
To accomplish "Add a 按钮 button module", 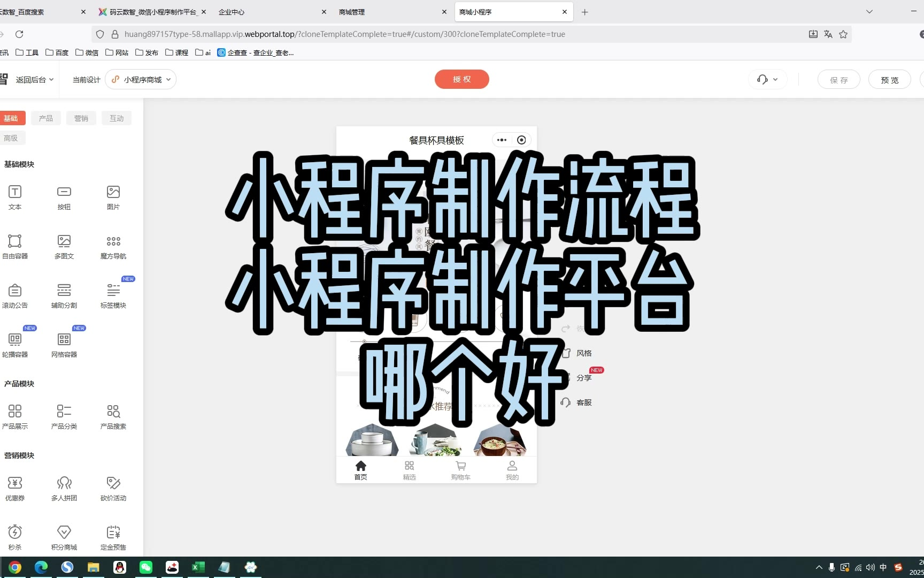I will [x=64, y=197].
